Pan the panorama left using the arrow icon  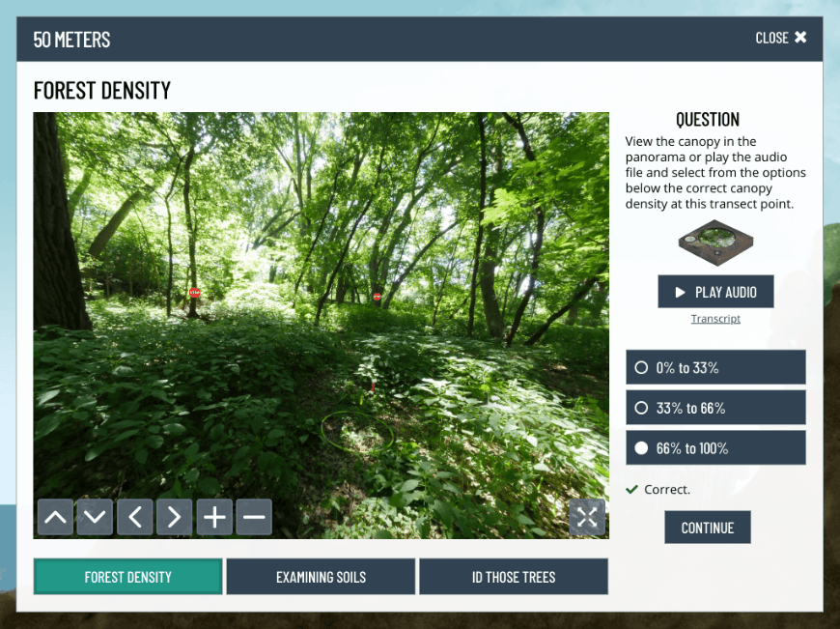coord(134,517)
